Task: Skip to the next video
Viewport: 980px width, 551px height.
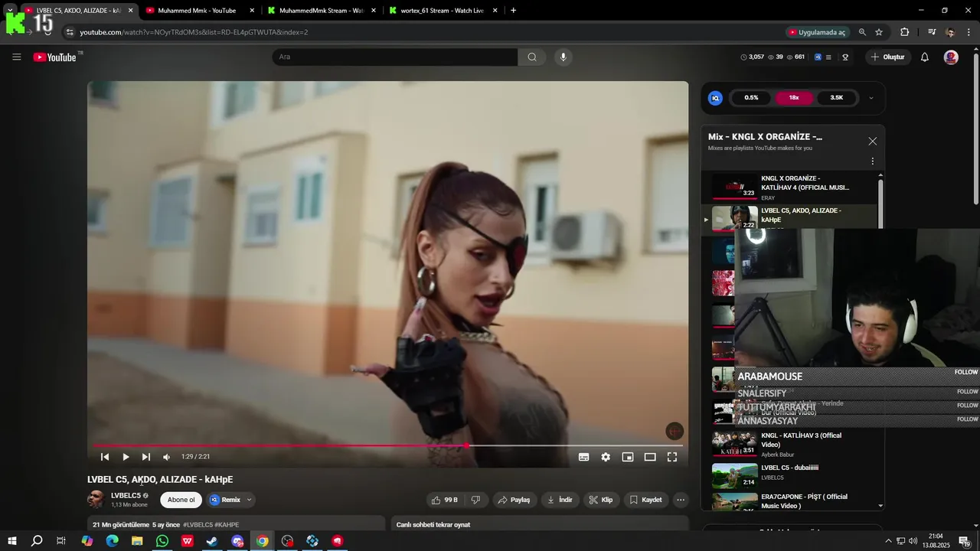Action: coord(146,457)
